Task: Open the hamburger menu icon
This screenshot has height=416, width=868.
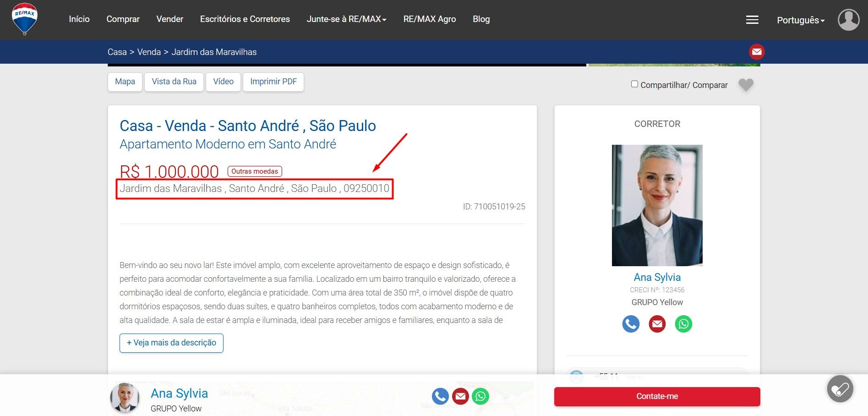Action: click(x=752, y=20)
